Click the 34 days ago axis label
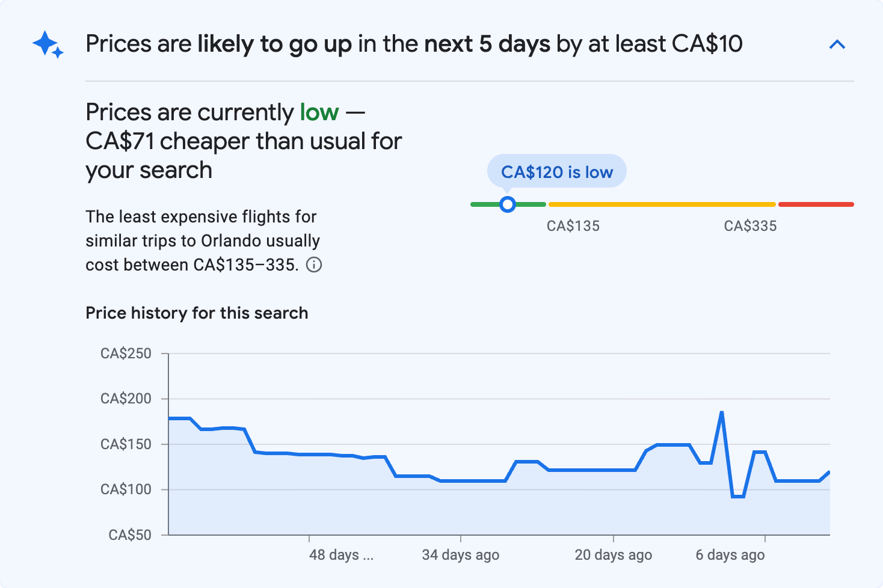Viewport: 883px width, 588px height. tap(460, 555)
